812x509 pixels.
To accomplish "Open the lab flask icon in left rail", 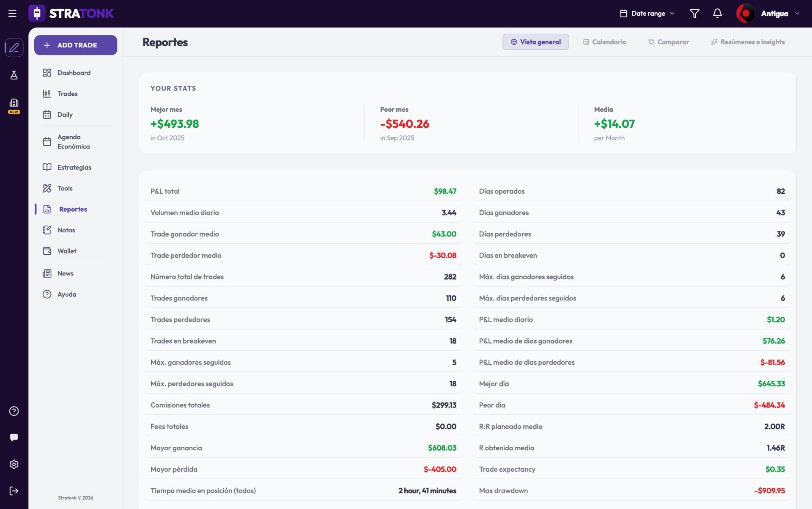I will pos(14,75).
